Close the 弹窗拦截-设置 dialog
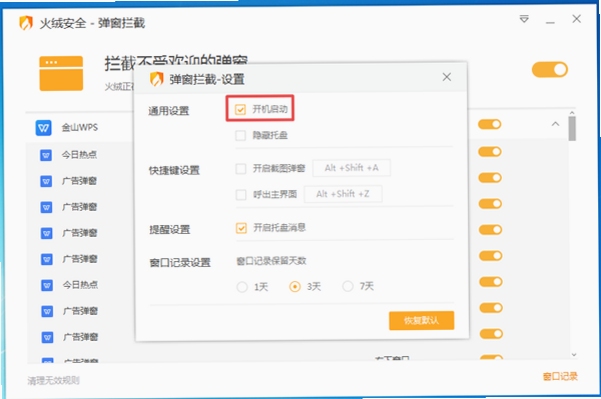This screenshot has height=399, width=601. (447, 77)
